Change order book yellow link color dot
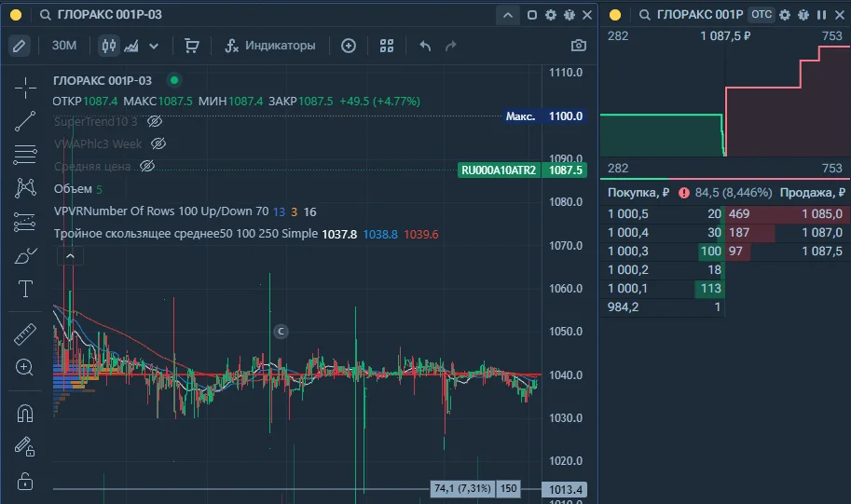The height and width of the screenshot is (504, 851). (615, 15)
